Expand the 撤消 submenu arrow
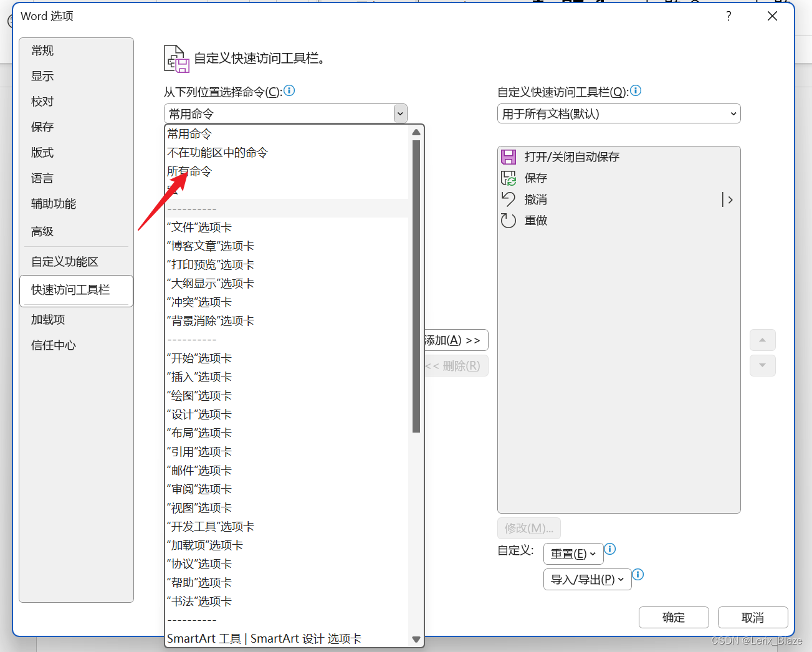This screenshot has width=812, height=652. point(728,199)
